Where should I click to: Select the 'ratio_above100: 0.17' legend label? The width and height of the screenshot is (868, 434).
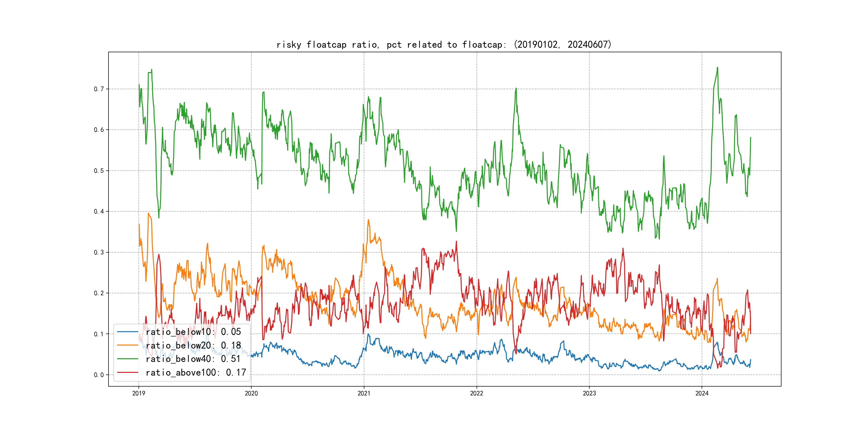coord(196,372)
